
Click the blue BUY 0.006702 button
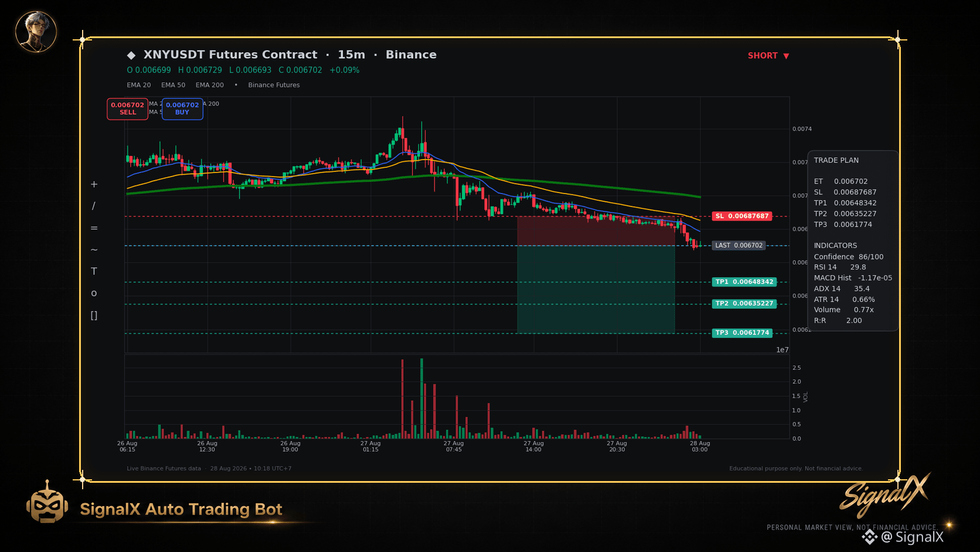pos(182,109)
